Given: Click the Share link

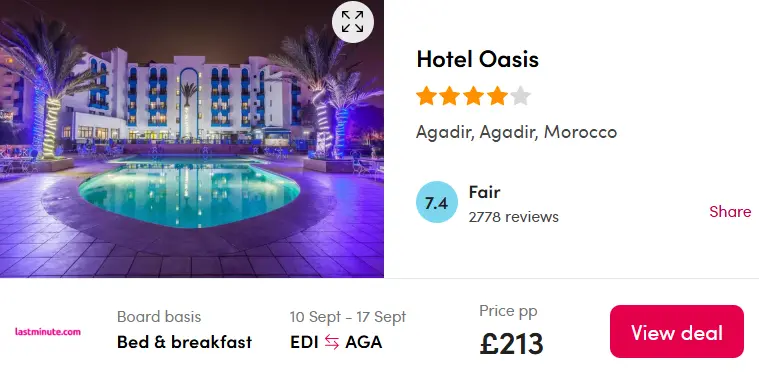Looking at the screenshot, I should point(730,211).
